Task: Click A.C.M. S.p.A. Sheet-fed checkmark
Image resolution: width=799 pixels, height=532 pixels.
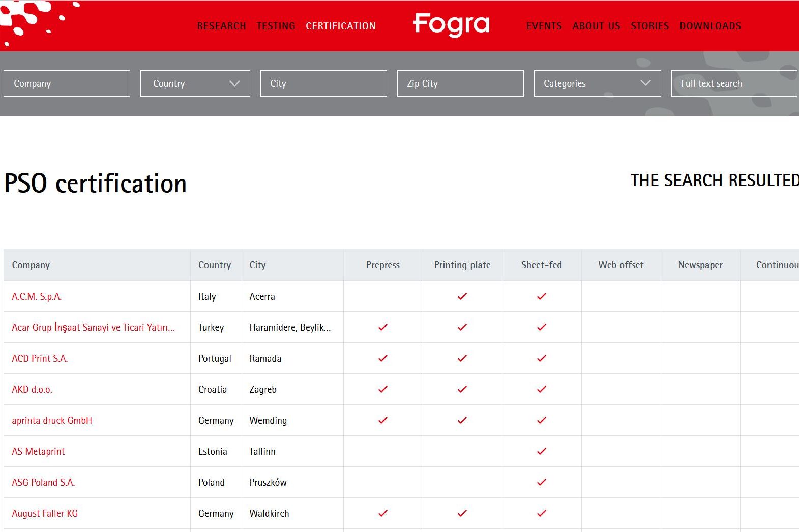Action: tap(542, 296)
